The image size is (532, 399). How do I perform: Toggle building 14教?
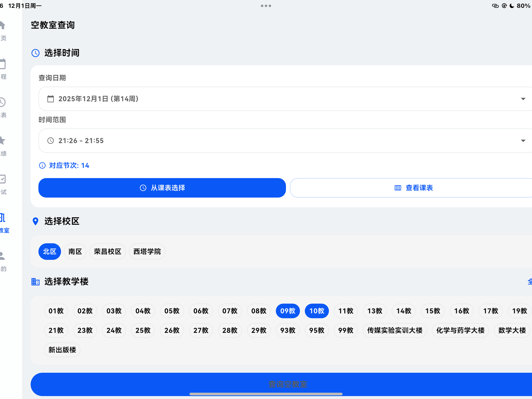click(404, 311)
